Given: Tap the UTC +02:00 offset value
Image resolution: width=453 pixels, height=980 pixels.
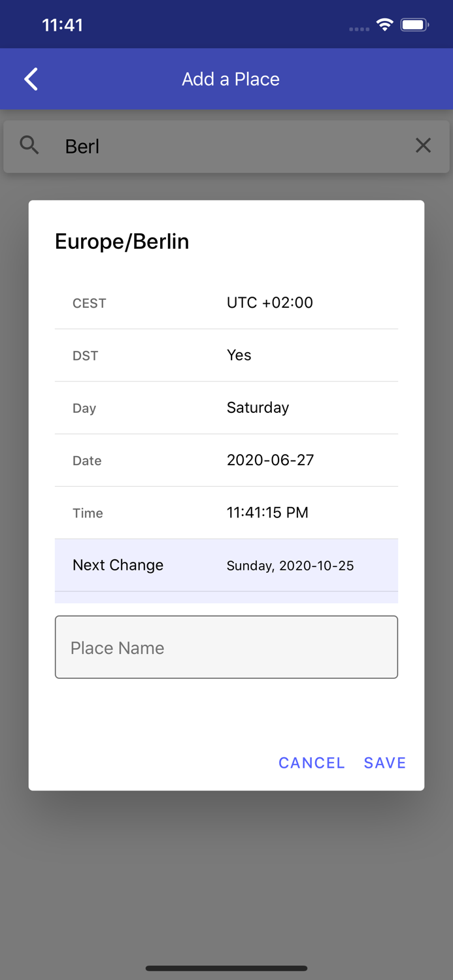Looking at the screenshot, I should [x=269, y=302].
